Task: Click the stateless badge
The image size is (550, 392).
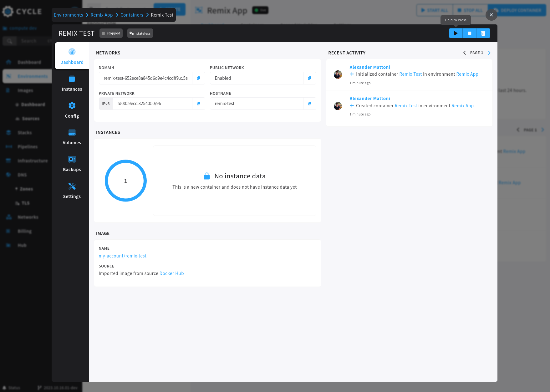Action: [x=140, y=33]
